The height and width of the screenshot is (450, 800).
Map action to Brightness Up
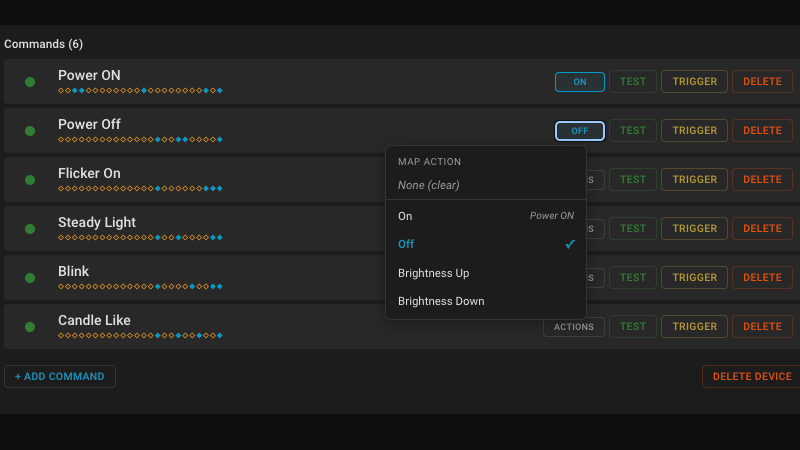486,273
